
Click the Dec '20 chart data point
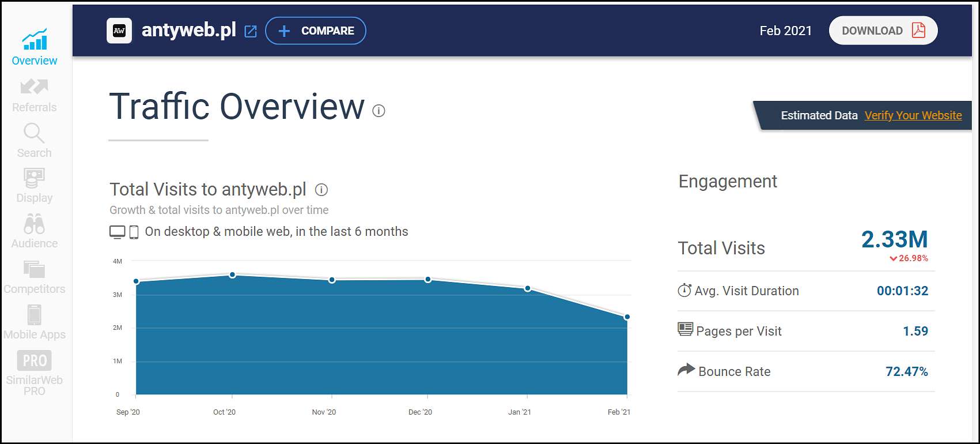pos(428,280)
